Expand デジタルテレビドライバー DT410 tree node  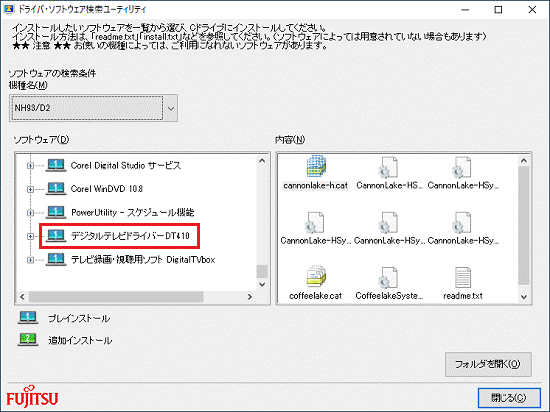click(30, 236)
